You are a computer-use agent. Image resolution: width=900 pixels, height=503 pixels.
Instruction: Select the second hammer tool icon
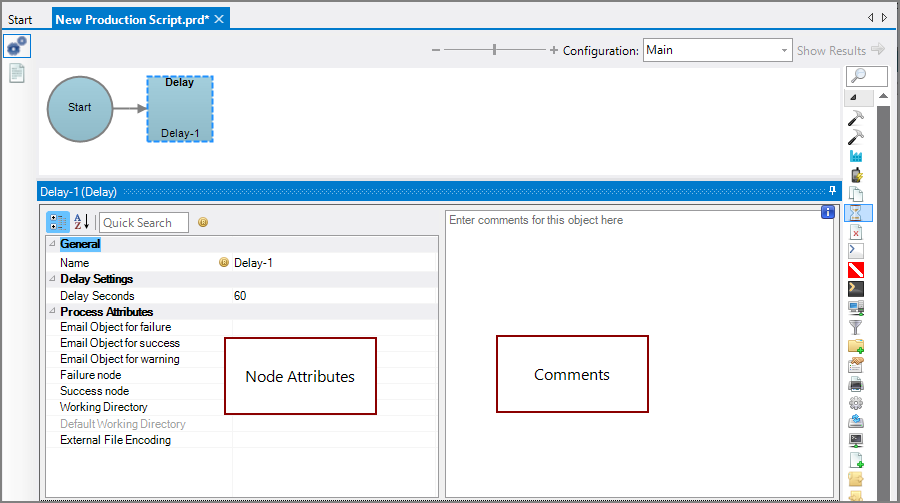tap(856, 137)
